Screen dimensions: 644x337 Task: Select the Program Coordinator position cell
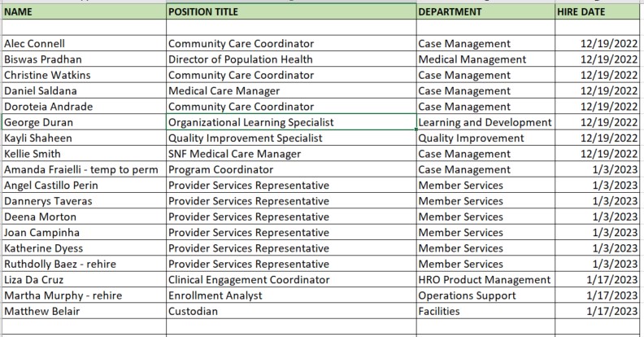pos(292,169)
